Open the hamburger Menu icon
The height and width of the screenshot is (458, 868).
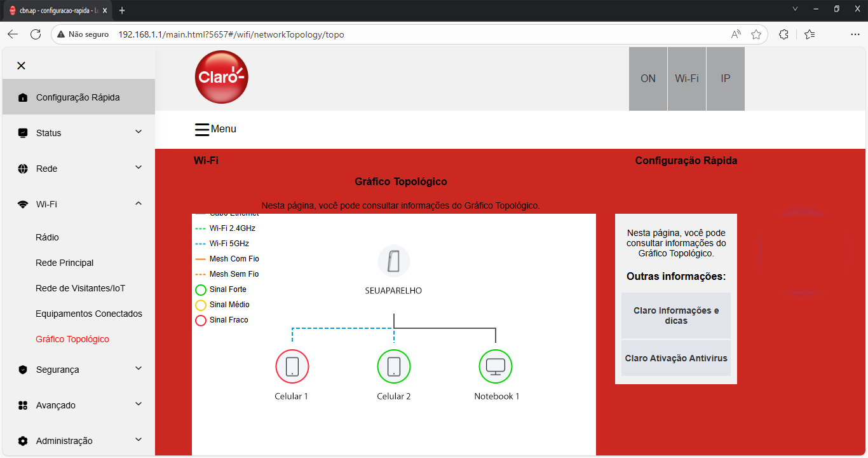(202, 129)
